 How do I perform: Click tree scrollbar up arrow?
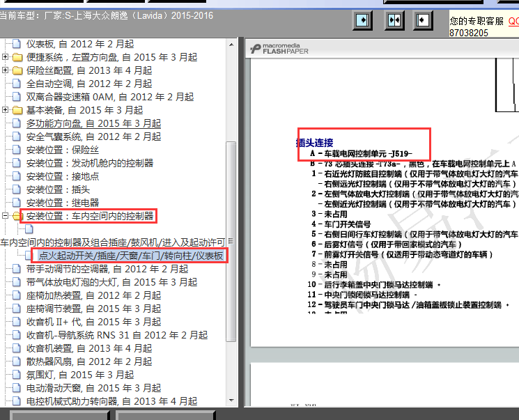coord(231,45)
